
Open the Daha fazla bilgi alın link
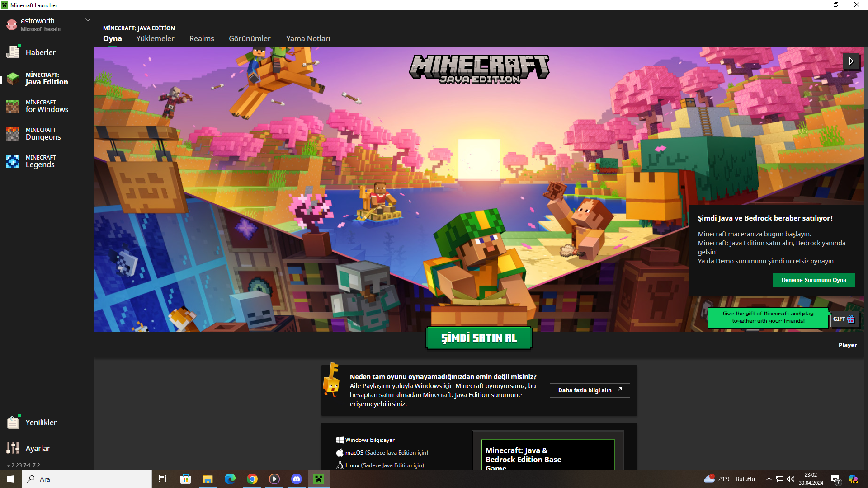(590, 390)
